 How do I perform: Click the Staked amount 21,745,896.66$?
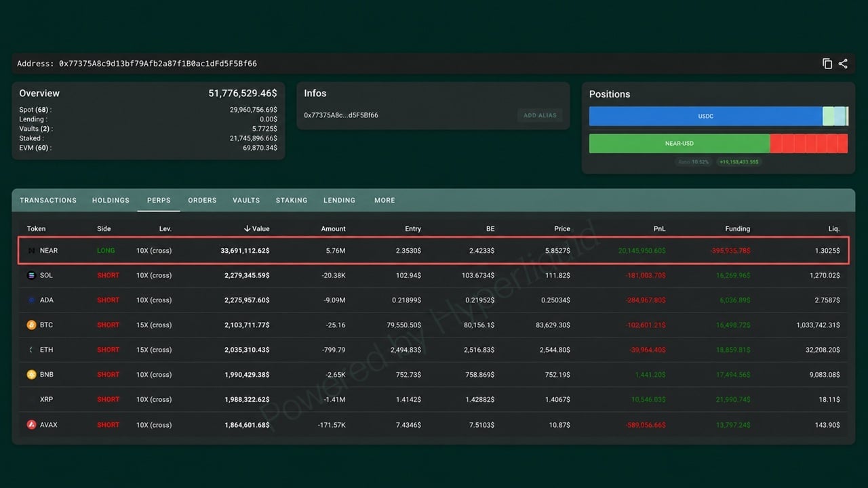(x=253, y=138)
